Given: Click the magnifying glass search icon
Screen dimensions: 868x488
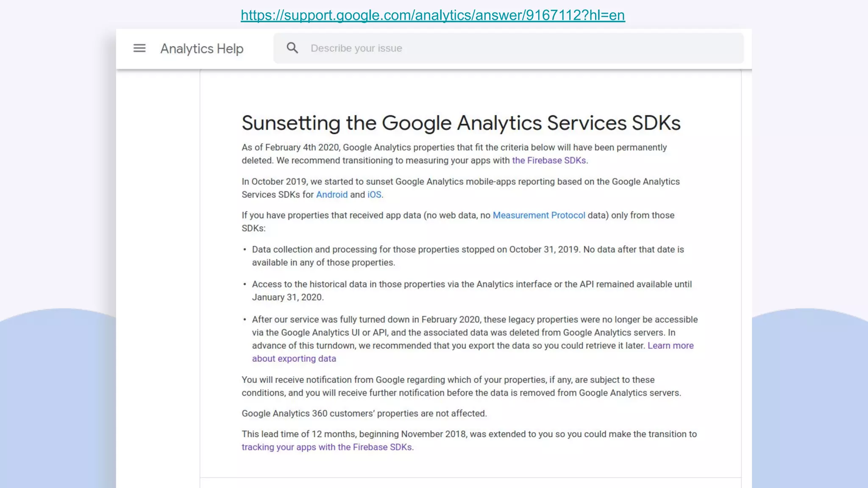Looking at the screenshot, I should 292,48.
